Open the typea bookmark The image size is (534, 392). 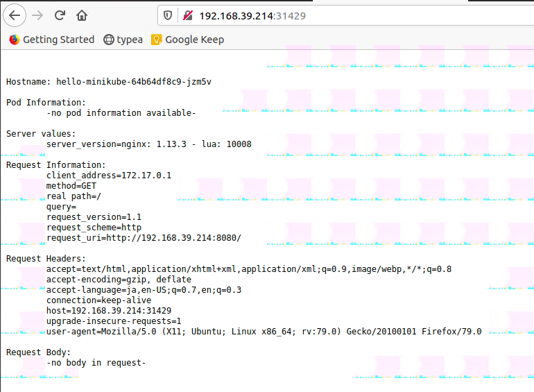pos(123,40)
